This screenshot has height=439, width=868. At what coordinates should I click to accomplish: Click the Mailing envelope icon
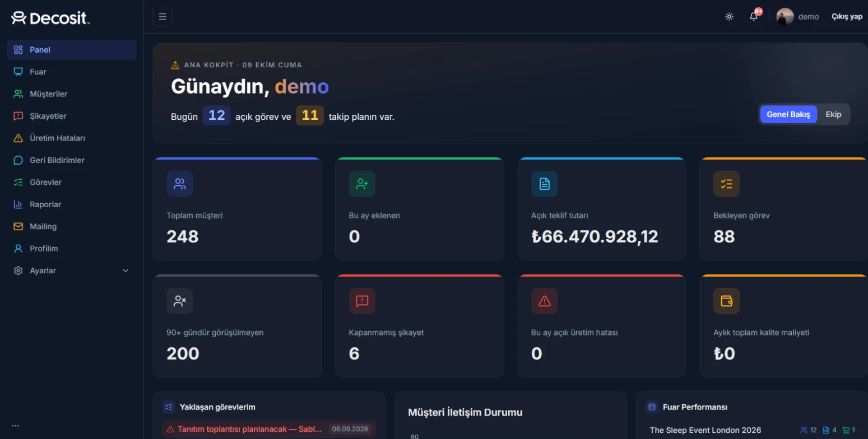[18, 226]
